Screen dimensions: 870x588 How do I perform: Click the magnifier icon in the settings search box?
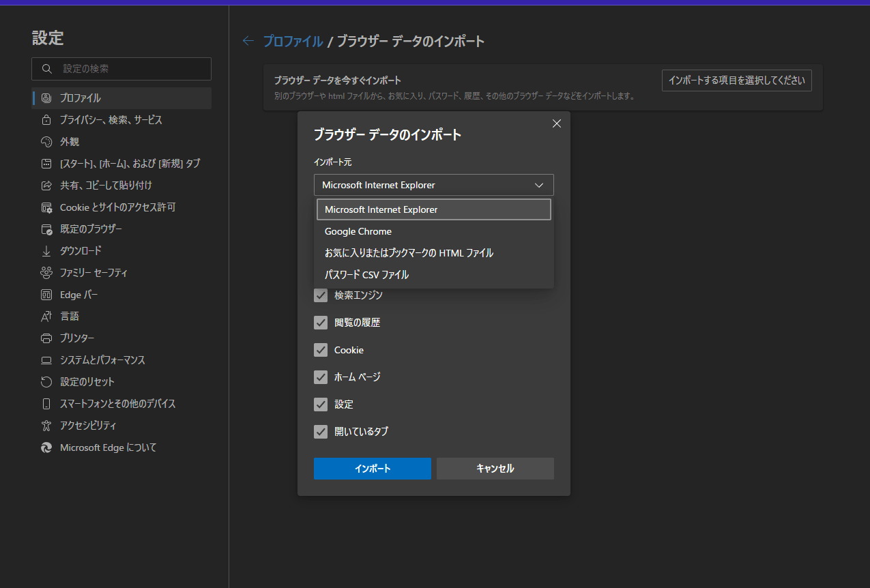47,69
